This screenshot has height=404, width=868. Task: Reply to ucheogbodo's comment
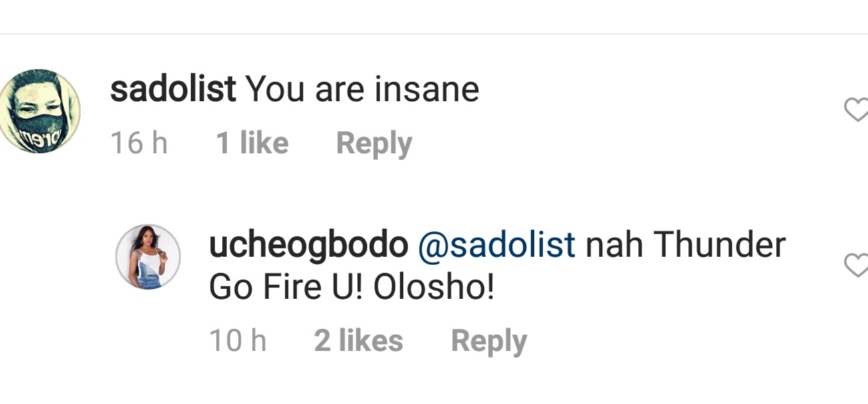(488, 340)
